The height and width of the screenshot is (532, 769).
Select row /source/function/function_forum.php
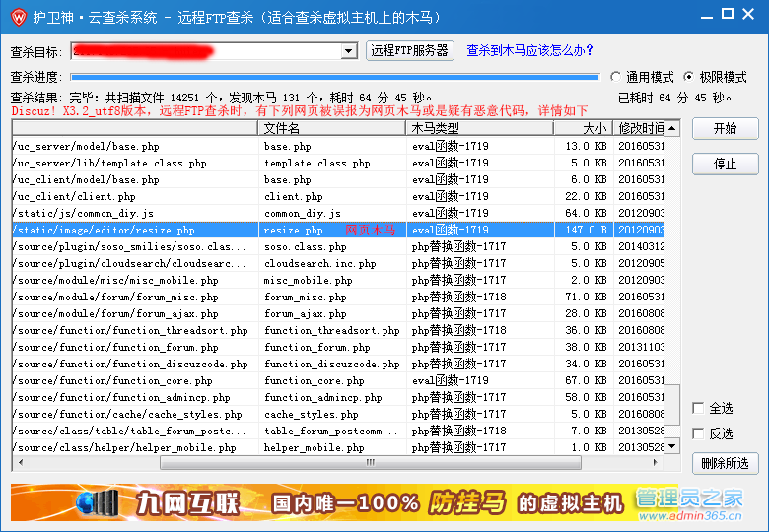(x=338, y=347)
